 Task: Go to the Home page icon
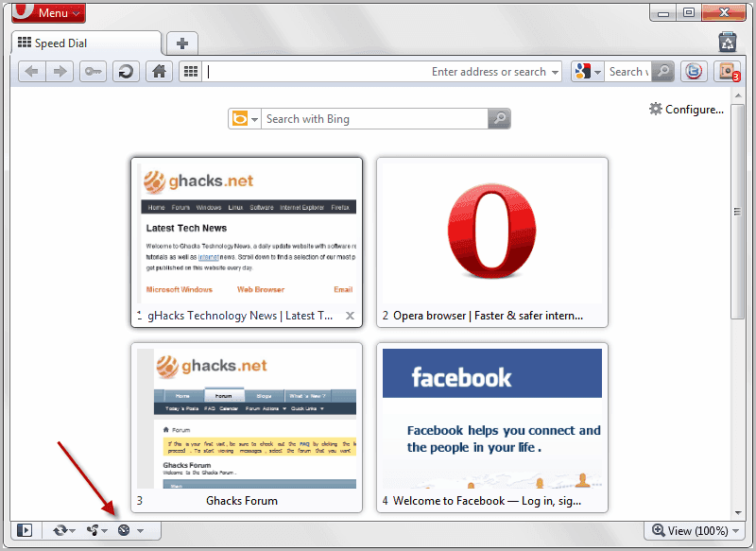(x=159, y=72)
